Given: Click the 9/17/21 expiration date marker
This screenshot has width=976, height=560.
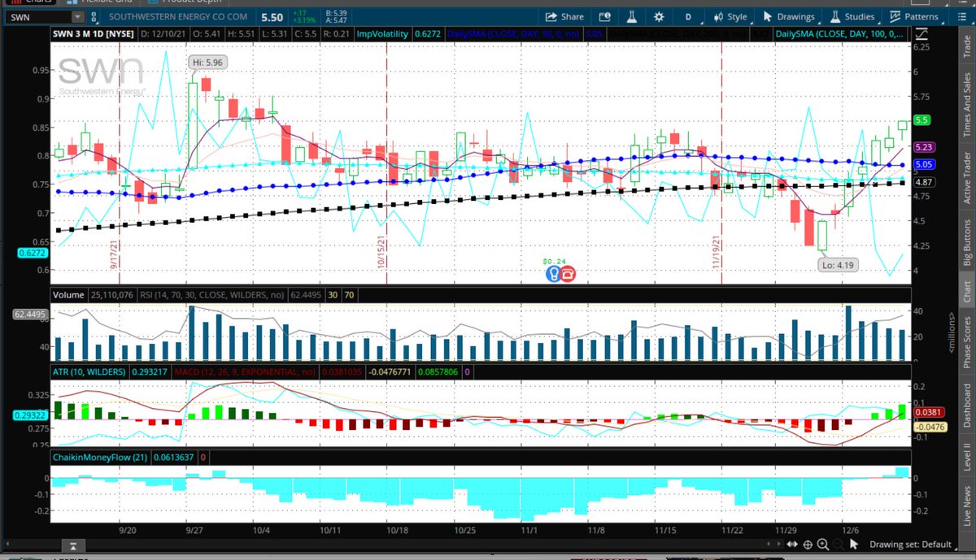Looking at the screenshot, I should tap(113, 253).
